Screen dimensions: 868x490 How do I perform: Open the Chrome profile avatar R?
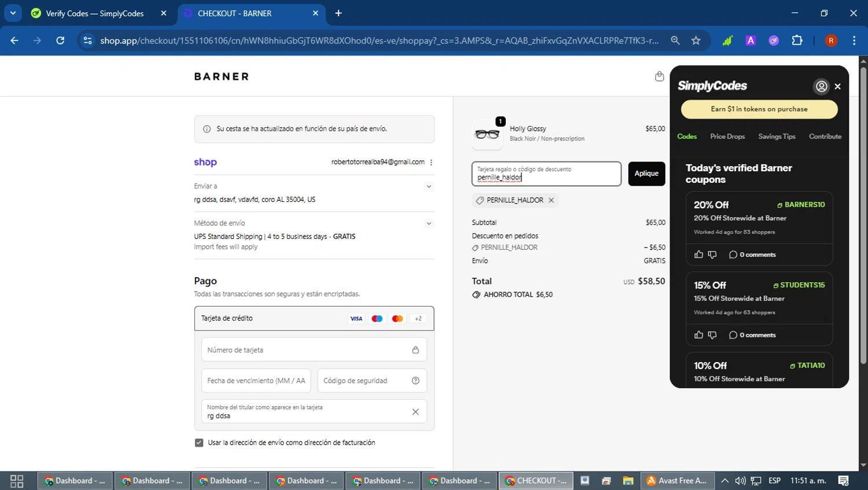coord(831,40)
